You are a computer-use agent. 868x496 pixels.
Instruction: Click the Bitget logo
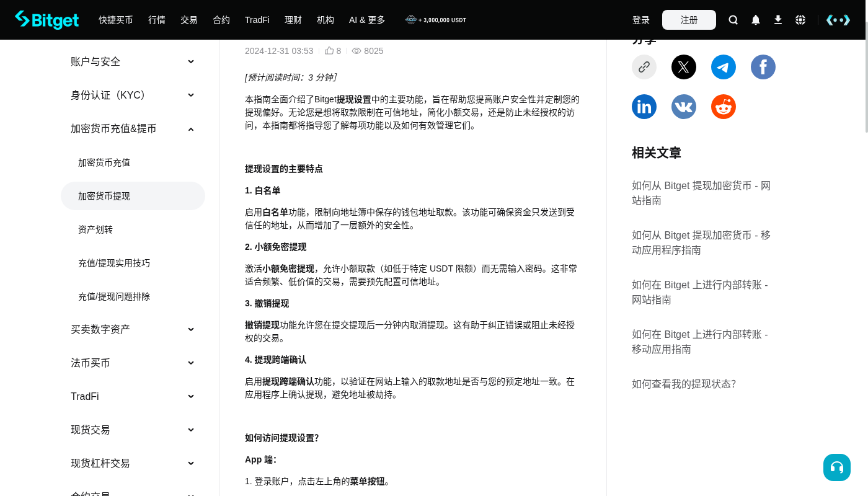47,20
